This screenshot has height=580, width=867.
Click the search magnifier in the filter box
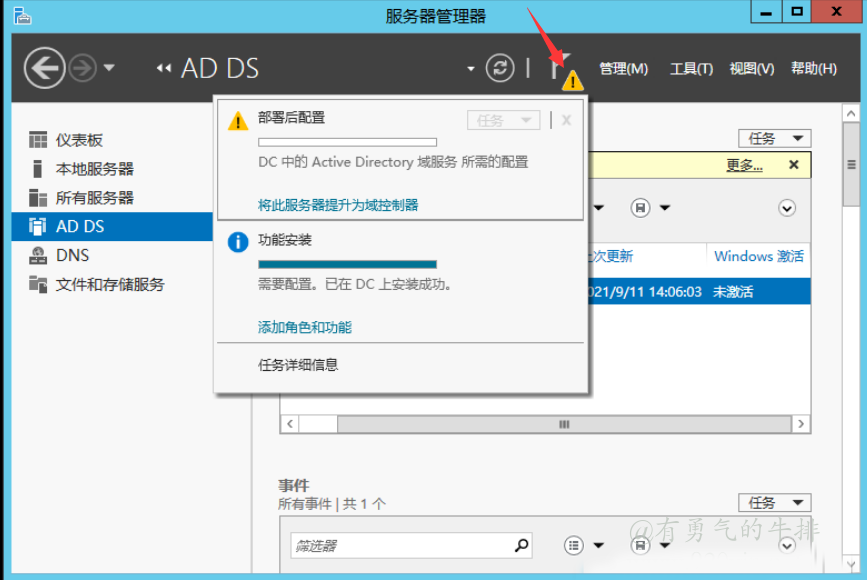click(521, 546)
